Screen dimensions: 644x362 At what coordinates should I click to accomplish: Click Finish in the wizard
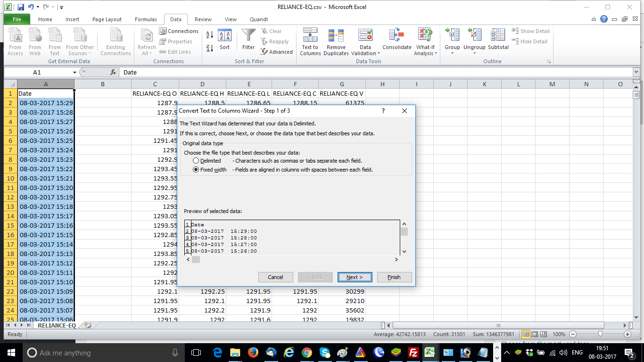[394, 277]
